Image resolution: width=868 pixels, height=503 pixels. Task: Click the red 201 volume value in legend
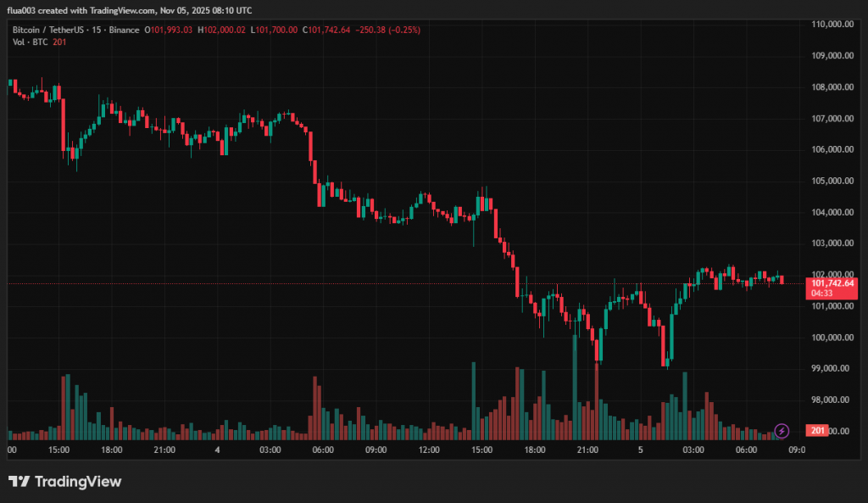tap(59, 42)
